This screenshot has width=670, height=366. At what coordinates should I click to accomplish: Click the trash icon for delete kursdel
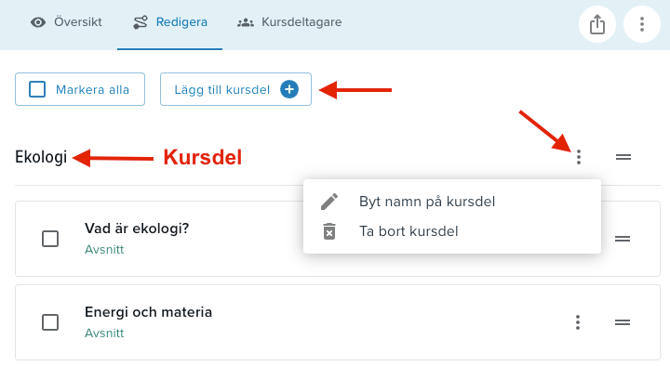(x=329, y=231)
